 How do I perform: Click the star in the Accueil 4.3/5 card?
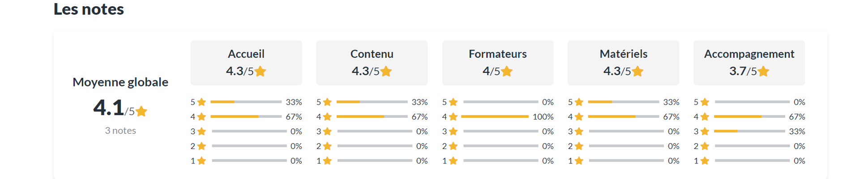(x=261, y=71)
